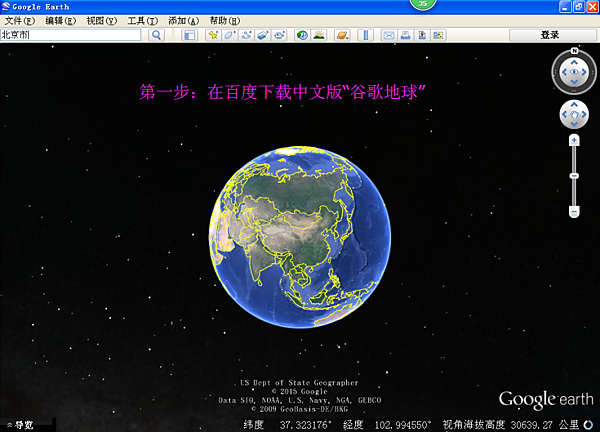Toggle sunlight across the landscape
Image resolution: width=600 pixels, height=432 pixels.
click(319, 35)
